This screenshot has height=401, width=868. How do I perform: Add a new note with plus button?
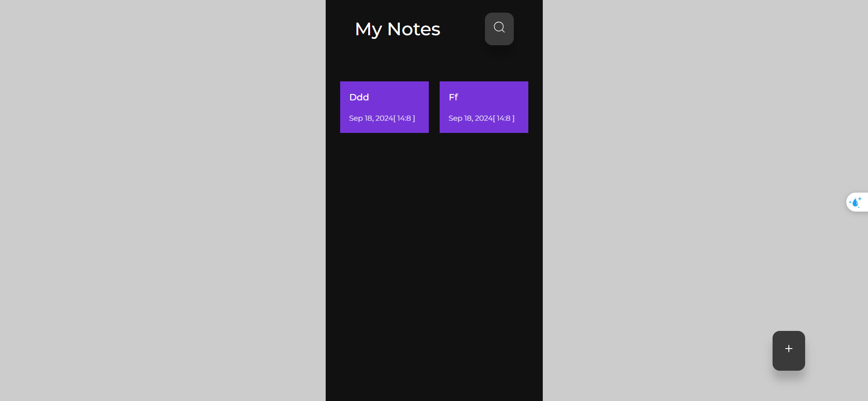(788, 350)
